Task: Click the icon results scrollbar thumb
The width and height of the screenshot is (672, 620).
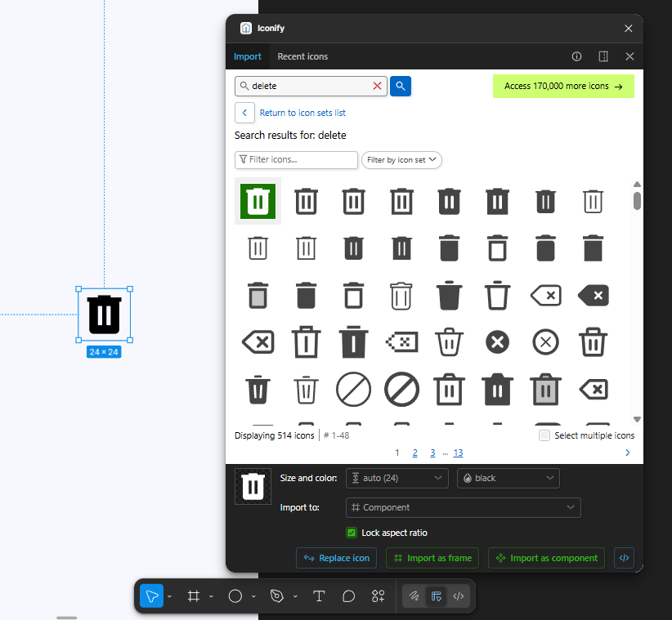Action: pyautogui.click(x=638, y=201)
